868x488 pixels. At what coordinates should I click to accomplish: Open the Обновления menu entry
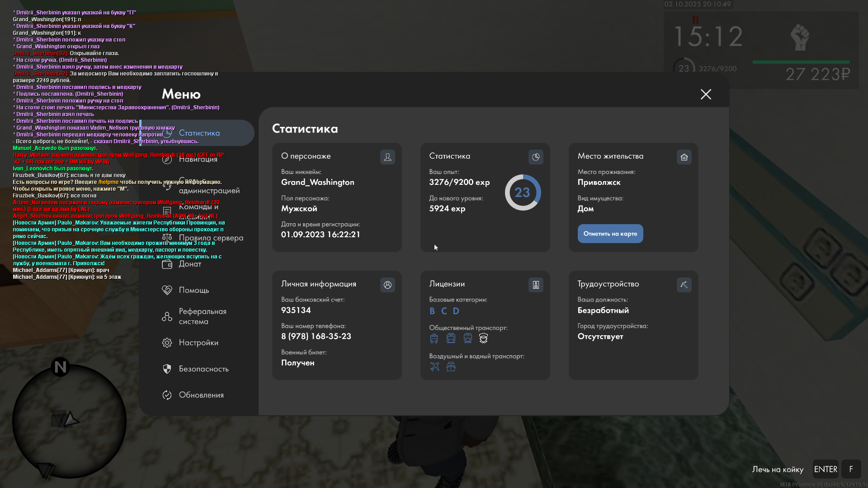tap(201, 395)
